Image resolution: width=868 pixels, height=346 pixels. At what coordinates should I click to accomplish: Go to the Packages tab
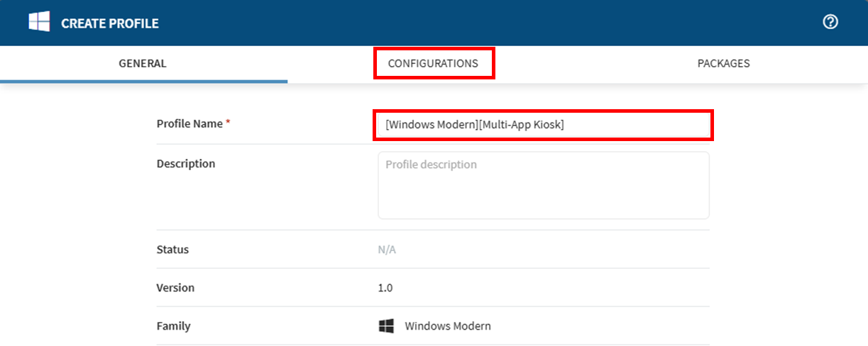(x=723, y=64)
